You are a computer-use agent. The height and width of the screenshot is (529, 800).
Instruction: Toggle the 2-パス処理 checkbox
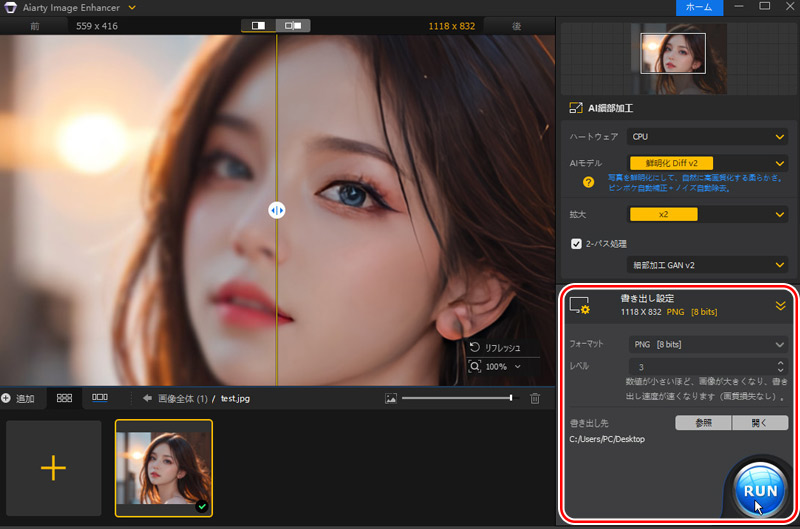click(x=576, y=243)
